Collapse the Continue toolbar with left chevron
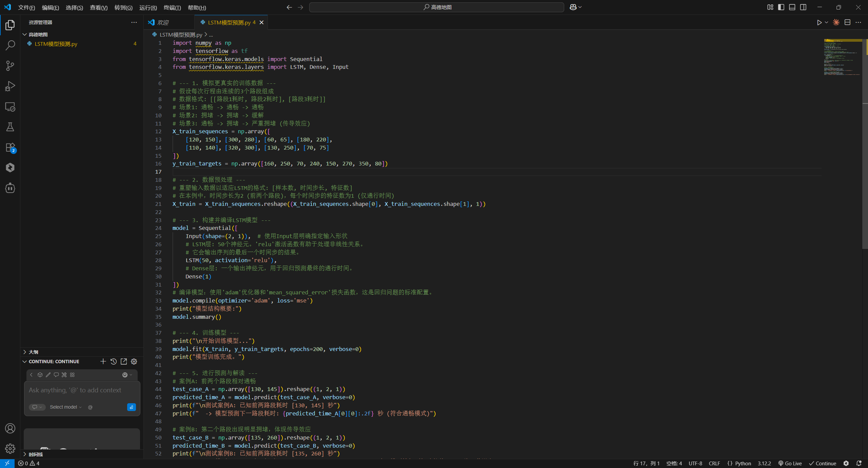 click(x=31, y=375)
